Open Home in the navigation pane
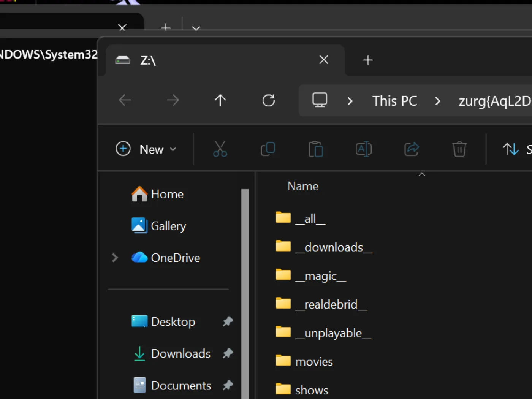This screenshot has width=532, height=399. coord(157,194)
